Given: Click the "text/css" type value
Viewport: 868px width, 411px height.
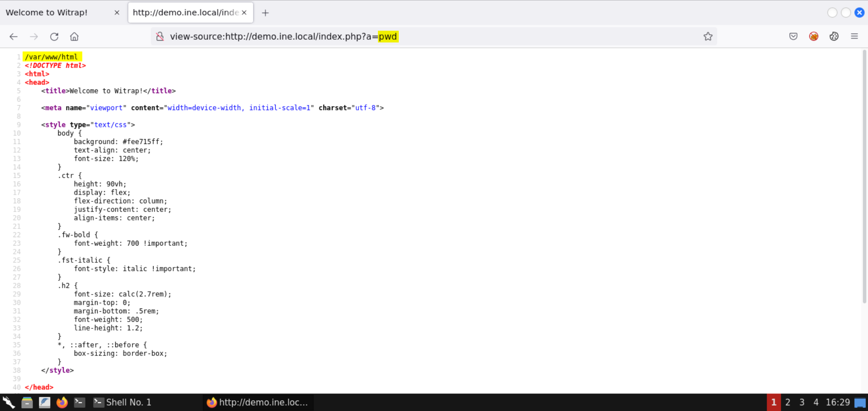Looking at the screenshot, I should tap(110, 125).
